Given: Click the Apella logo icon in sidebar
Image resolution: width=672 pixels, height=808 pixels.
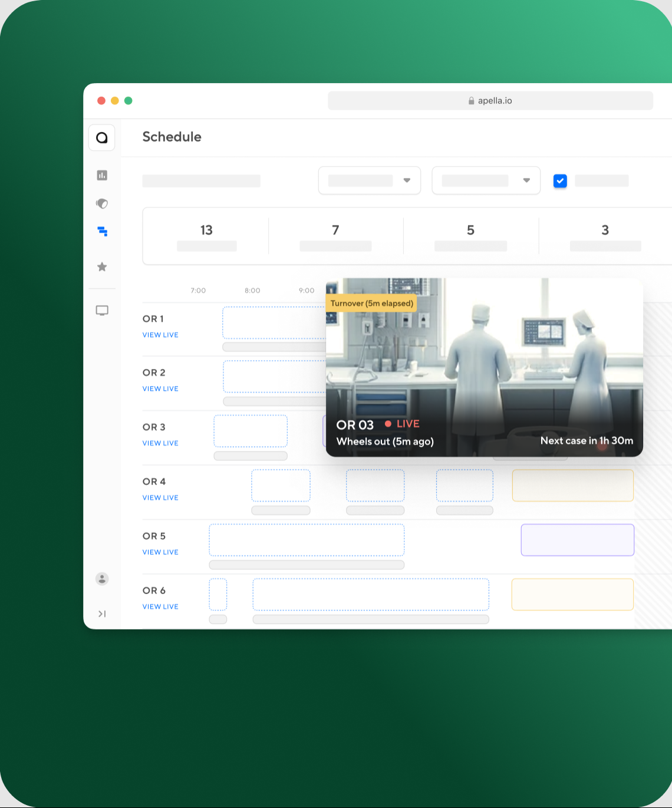Looking at the screenshot, I should 102,138.
